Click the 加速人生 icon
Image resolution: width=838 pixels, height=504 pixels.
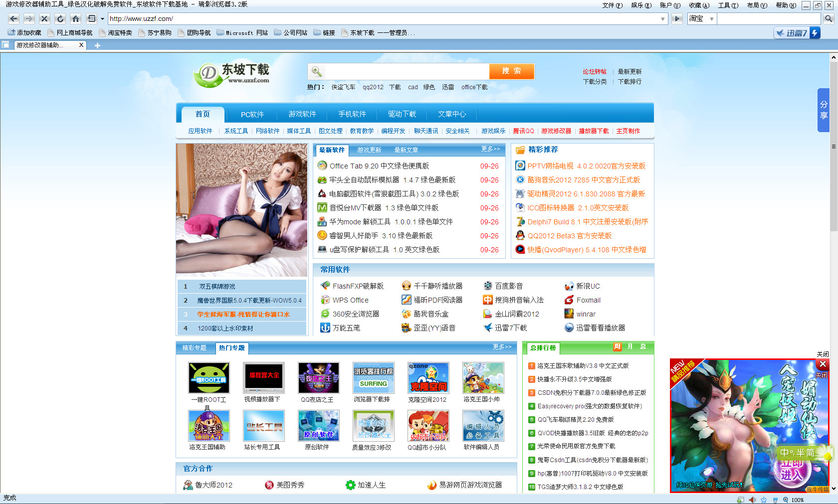tap(351, 485)
